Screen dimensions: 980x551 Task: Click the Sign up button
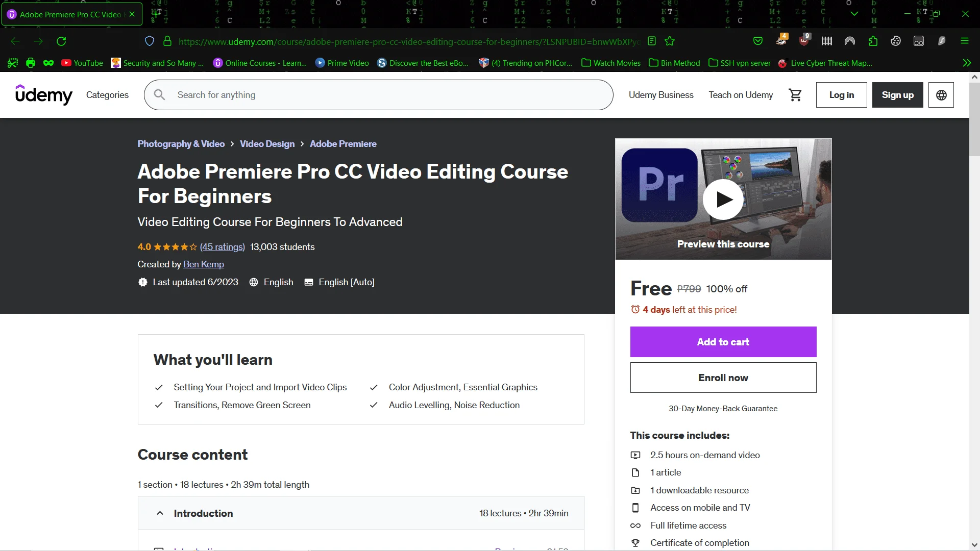(x=898, y=95)
